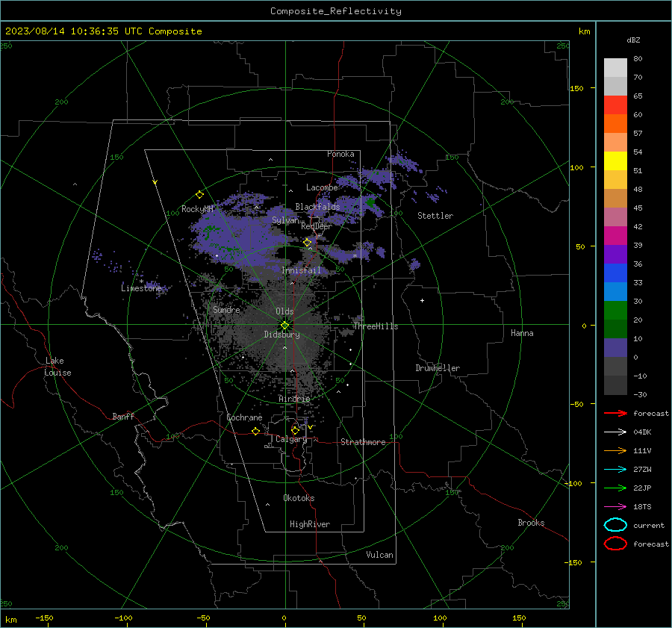
Task: Click the Sundre town label
Action: (226, 309)
